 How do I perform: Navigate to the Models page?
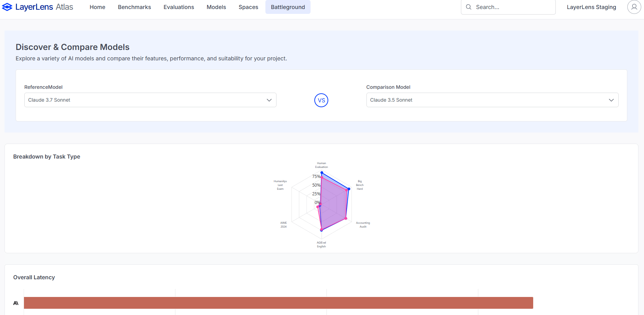tap(216, 7)
